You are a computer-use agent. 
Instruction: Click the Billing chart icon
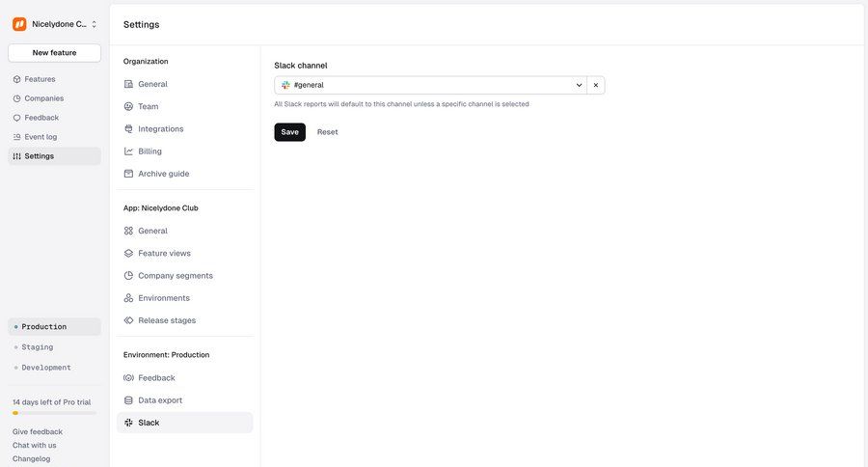pos(128,151)
